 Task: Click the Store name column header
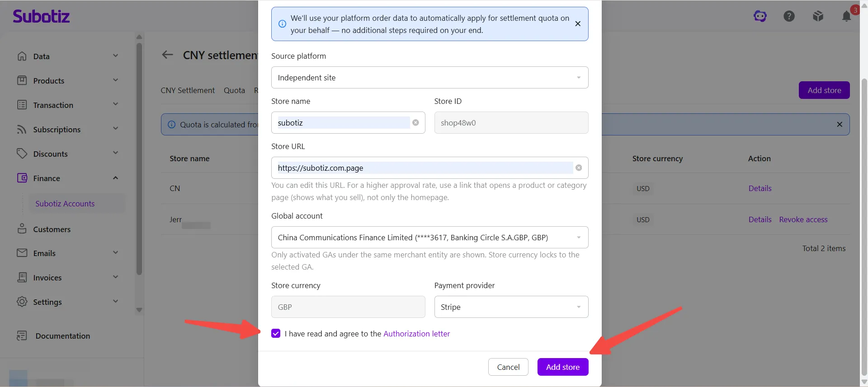pos(189,159)
